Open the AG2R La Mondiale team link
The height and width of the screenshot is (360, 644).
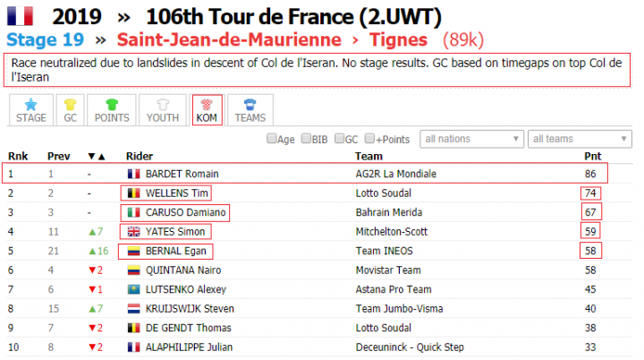[395, 174]
